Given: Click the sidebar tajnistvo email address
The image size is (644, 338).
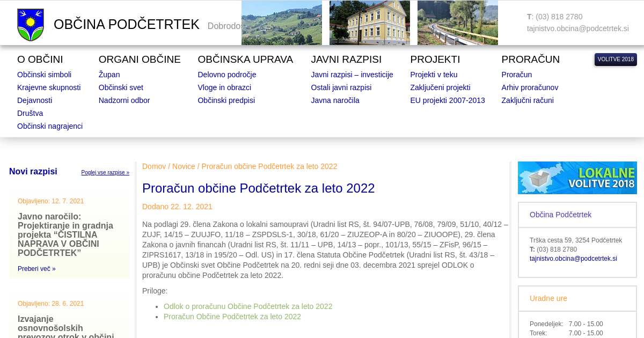Looking at the screenshot, I should pos(573,259).
